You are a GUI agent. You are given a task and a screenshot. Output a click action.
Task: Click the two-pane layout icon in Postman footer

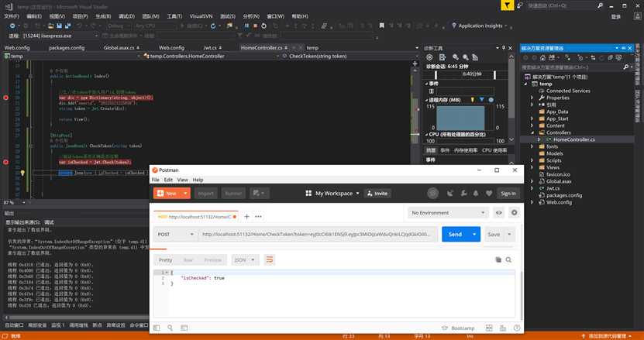(x=489, y=328)
